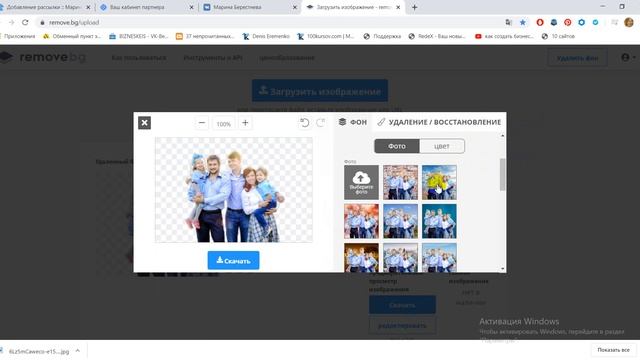The width and height of the screenshot is (640, 360).
Task: Click the 100% zoom level field
Action: pyautogui.click(x=224, y=124)
